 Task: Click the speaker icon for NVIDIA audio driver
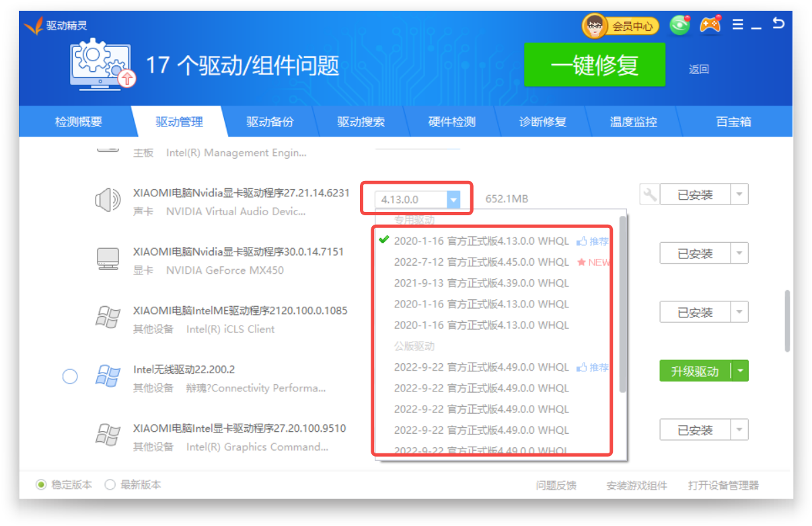(x=108, y=200)
